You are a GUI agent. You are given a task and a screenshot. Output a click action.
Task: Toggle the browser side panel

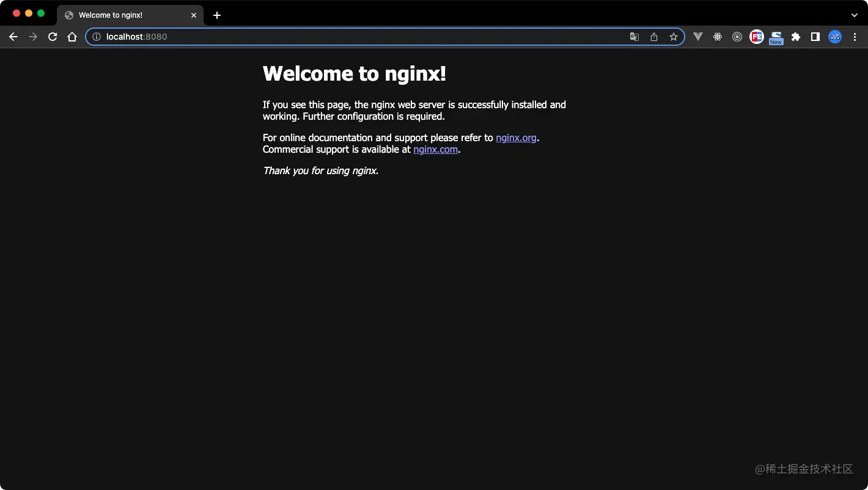pos(815,37)
